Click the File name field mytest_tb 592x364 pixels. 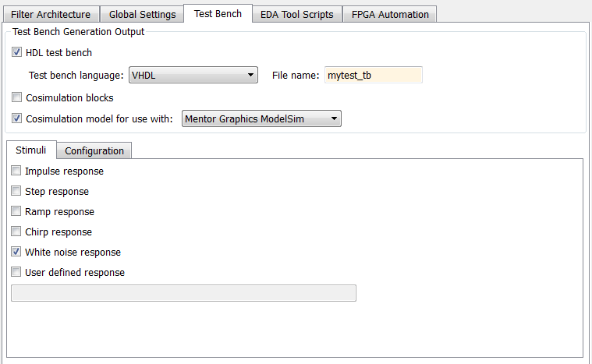pyautogui.click(x=373, y=75)
